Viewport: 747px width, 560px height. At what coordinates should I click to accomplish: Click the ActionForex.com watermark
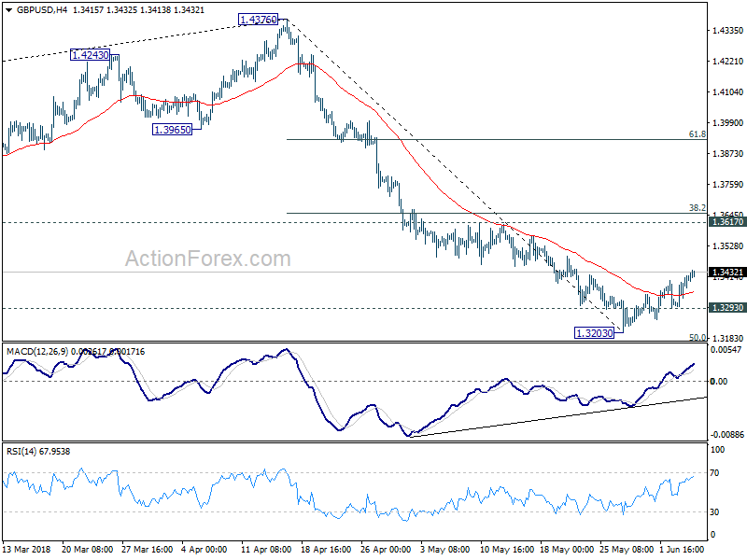pyautogui.click(x=207, y=259)
